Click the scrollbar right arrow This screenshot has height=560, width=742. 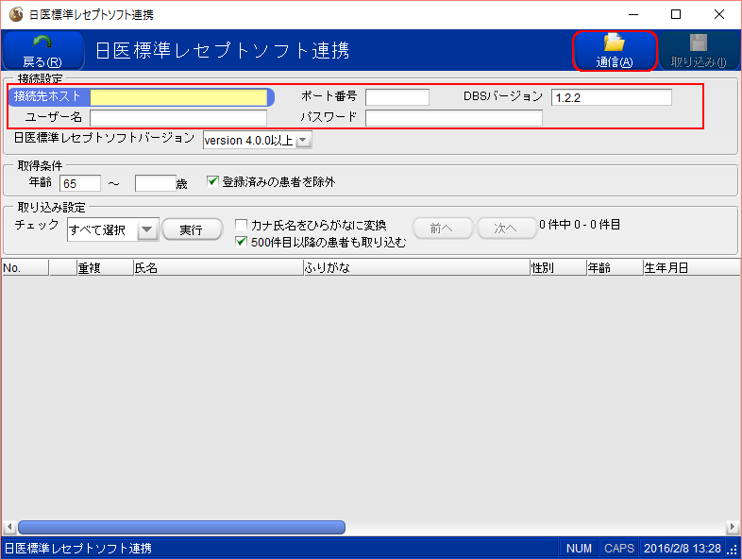[733, 527]
